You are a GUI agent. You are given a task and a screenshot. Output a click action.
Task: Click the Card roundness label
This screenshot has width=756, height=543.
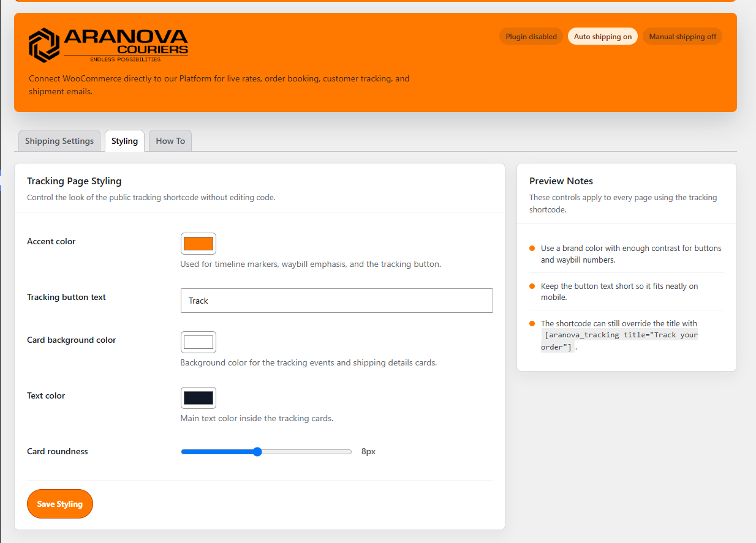click(58, 452)
